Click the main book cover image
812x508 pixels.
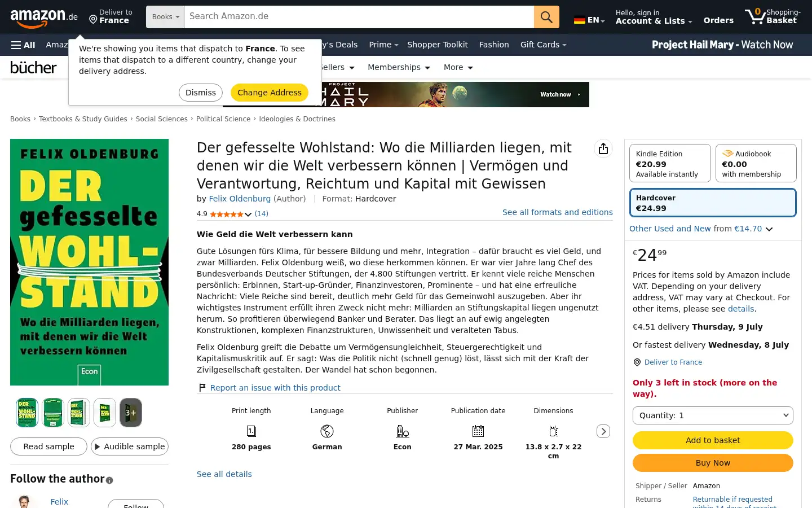89,262
